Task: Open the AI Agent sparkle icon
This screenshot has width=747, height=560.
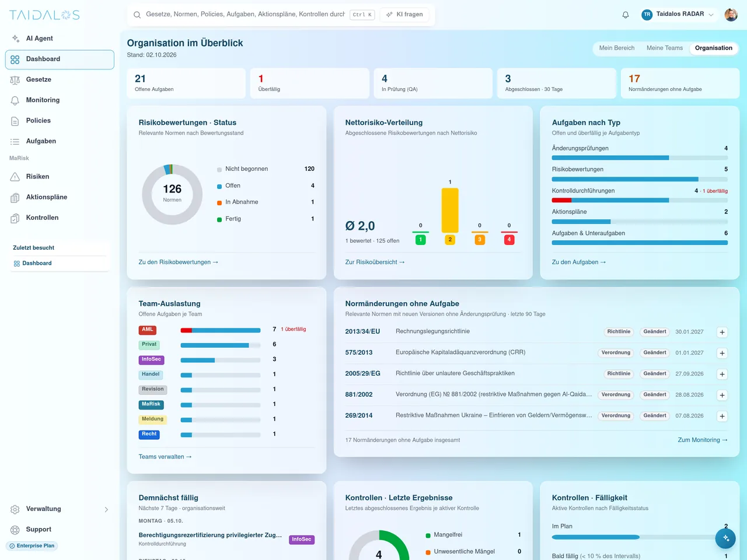Action: coord(15,38)
